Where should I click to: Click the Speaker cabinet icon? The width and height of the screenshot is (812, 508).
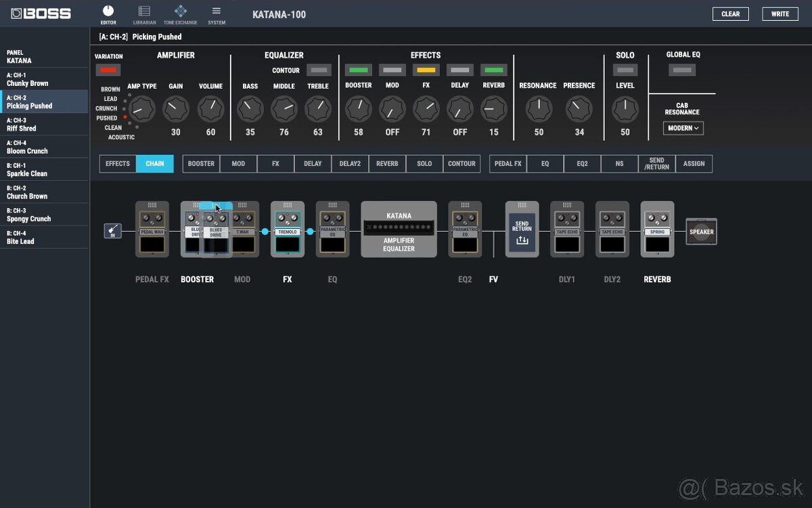(x=701, y=232)
